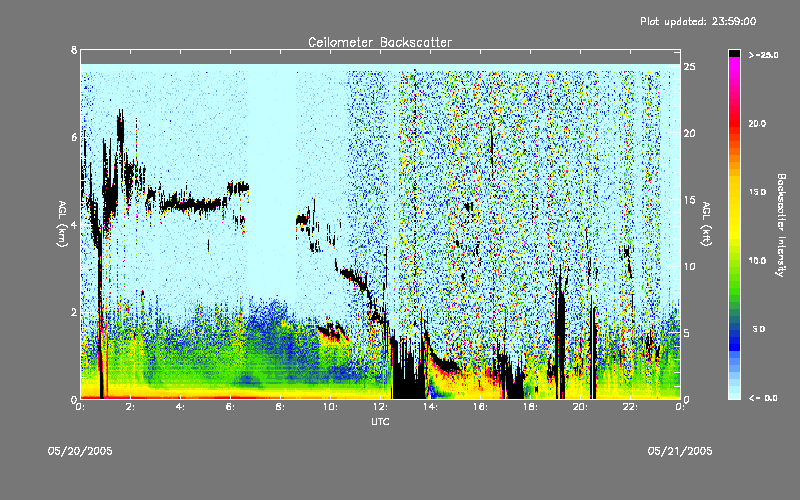Viewport: 800px width, 500px height.
Task: Click the '5' kft tick label
Action: click(687, 333)
